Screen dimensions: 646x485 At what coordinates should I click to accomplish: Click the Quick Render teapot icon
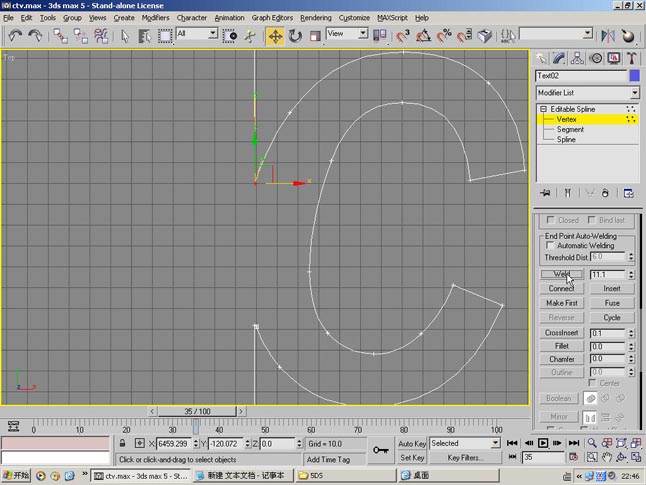pyautogui.click(x=628, y=35)
